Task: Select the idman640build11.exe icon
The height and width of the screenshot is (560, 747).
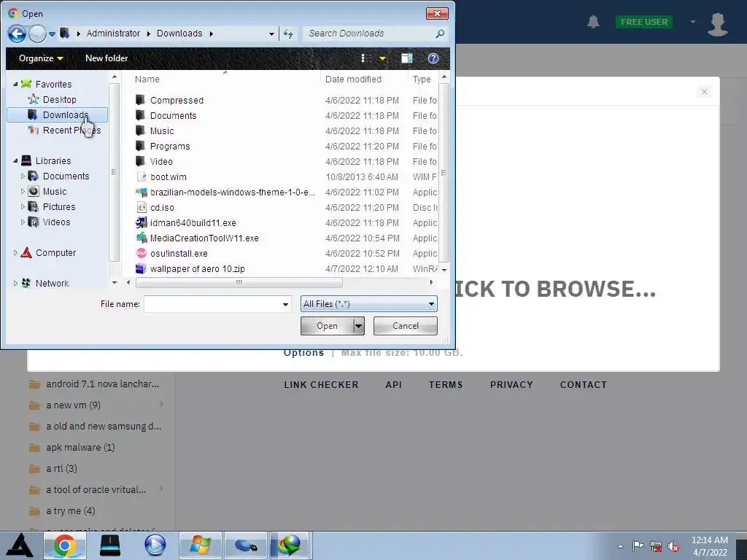Action: click(x=141, y=222)
